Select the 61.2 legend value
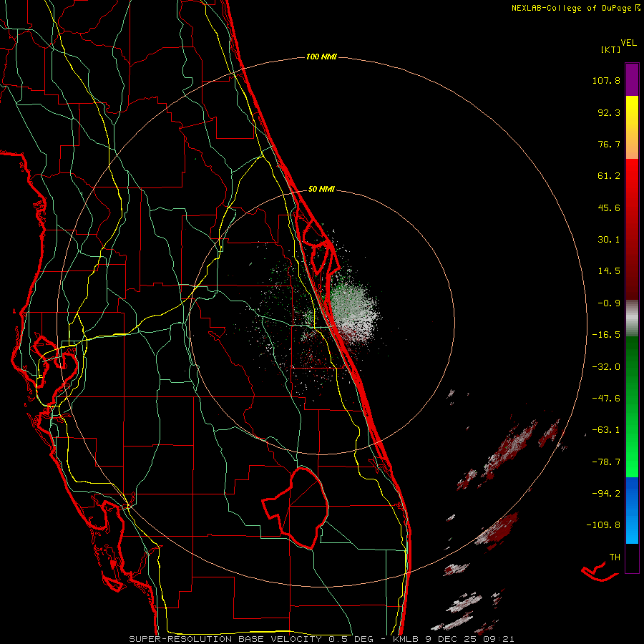Screen dimensions: 644x644 point(609,176)
